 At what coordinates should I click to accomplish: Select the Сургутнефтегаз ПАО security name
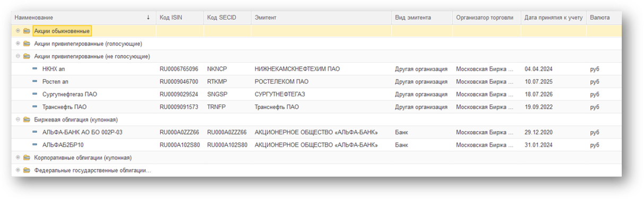point(70,94)
